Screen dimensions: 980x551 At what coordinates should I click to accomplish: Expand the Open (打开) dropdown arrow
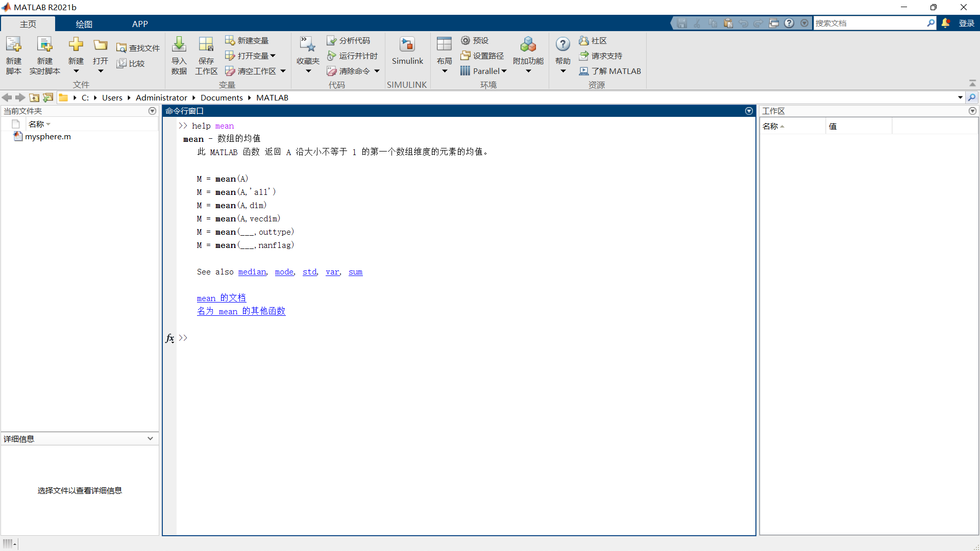[101, 71]
